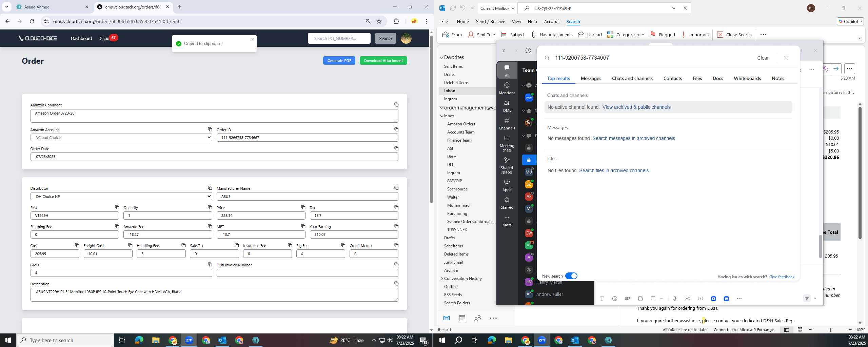Viewport: 868px width, 347px height.
Task: Click the Give feedback link
Action: pyautogui.click(x=782, y=277)
